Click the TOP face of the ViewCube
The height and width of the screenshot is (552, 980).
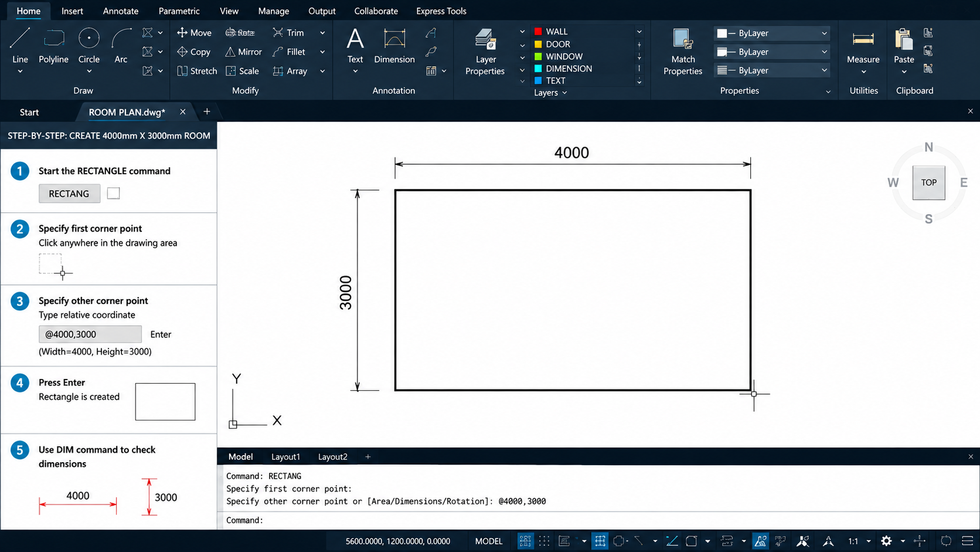[x=928, y=182]
